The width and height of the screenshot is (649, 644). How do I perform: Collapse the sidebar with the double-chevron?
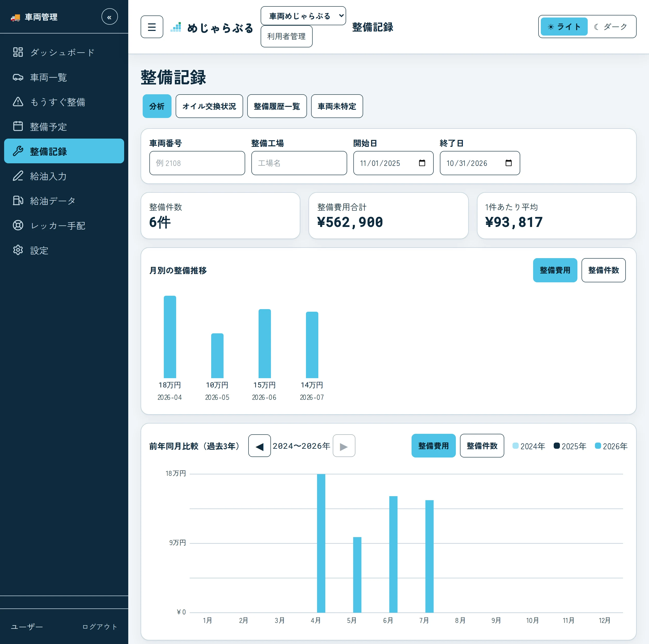coord(109,17)
